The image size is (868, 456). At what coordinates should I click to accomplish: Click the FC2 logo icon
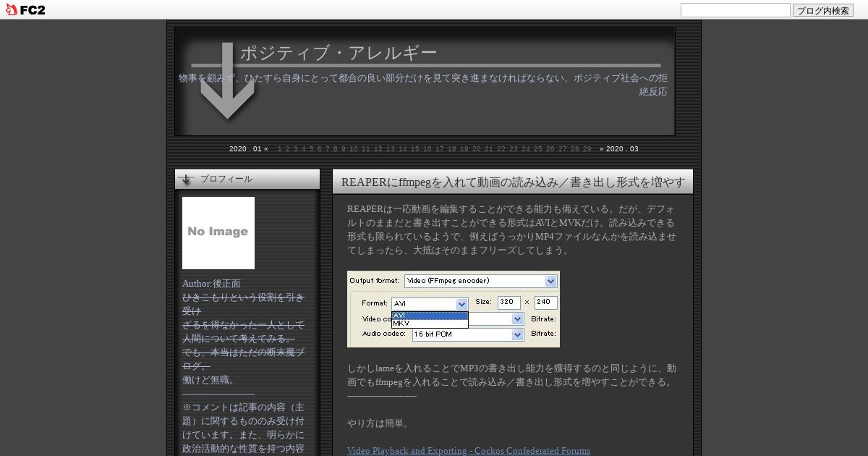point(25,9)
